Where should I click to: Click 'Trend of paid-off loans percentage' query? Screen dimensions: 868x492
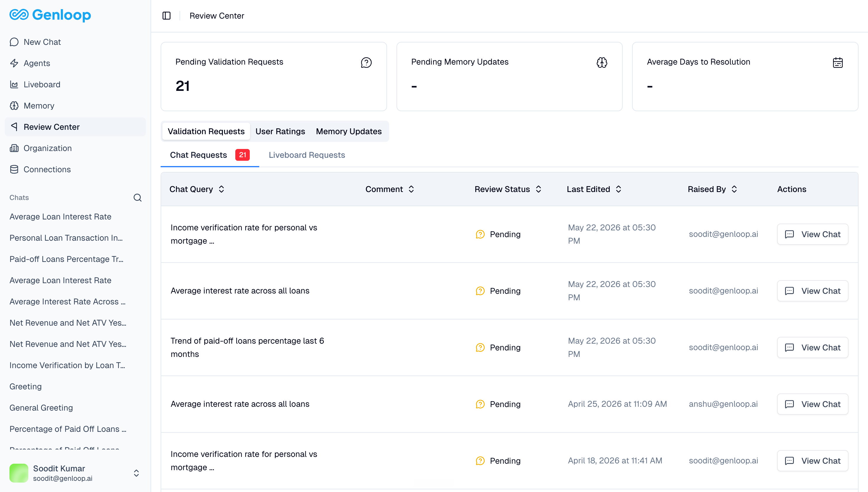247,347
